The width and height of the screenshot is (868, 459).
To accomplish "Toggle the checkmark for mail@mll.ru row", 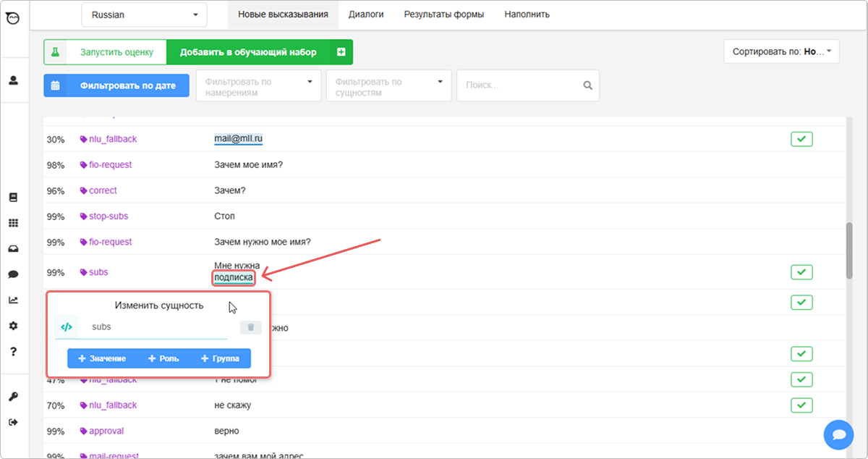I will tap(801, 139).
